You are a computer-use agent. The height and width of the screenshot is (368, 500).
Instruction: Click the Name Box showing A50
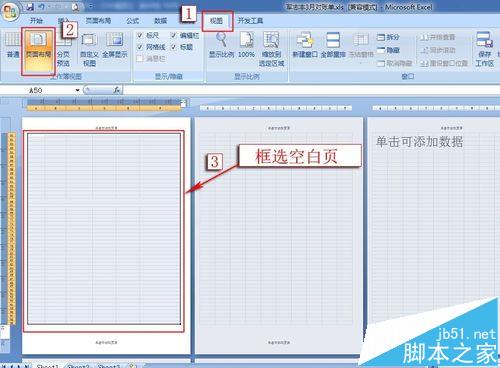click(x=36, y=90)
